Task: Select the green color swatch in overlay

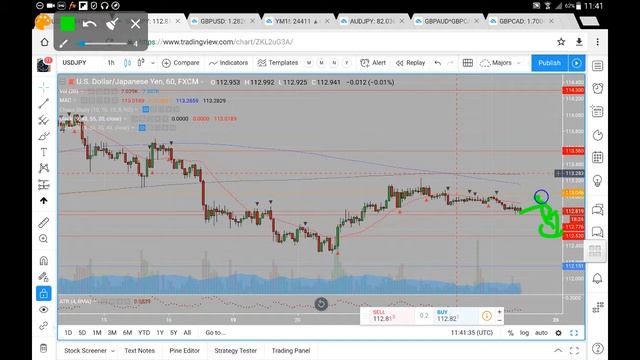Action: [x=67, y=24]
